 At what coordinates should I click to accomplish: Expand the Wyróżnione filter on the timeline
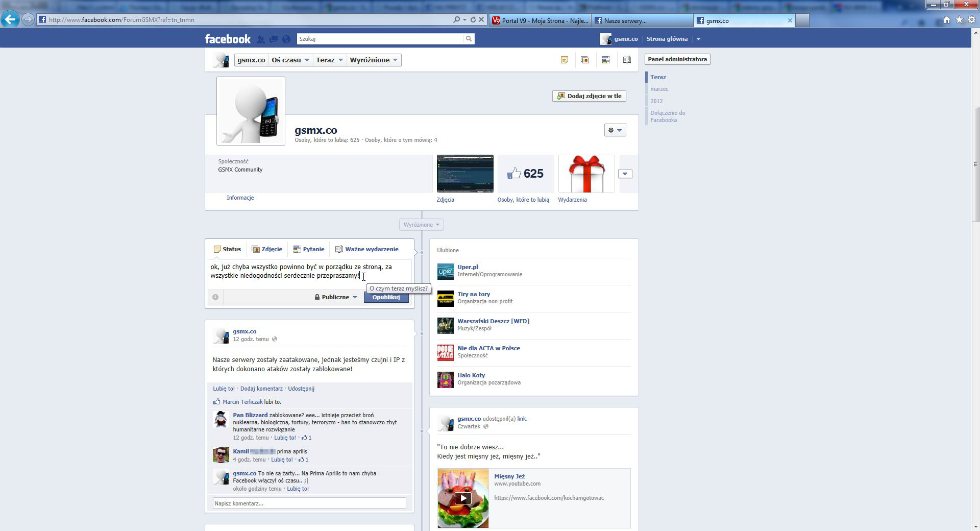click(x=421, y=225)
